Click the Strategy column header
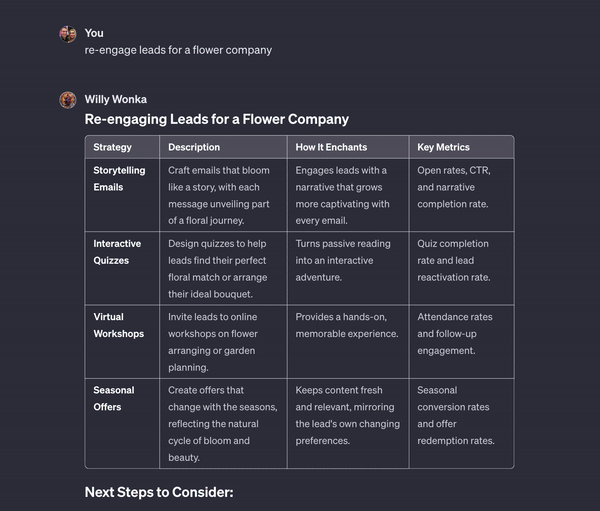The height and width of the screenshot is (511, 600). click(112, 147)
